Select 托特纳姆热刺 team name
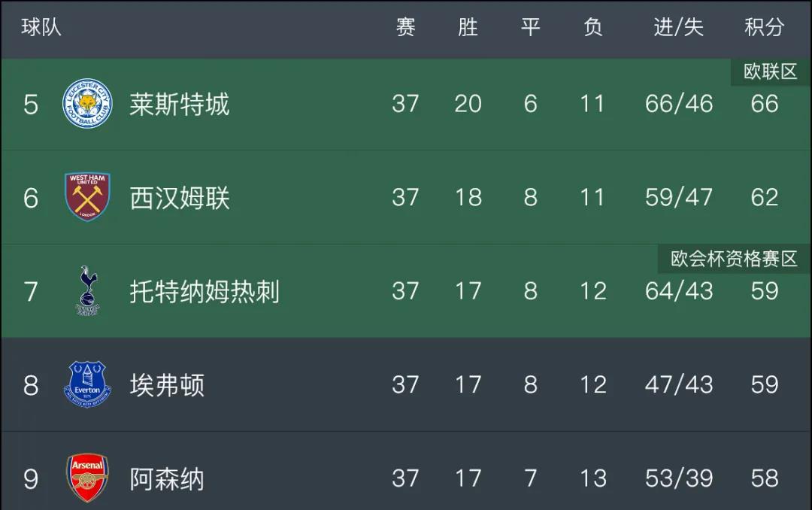The image size is (812, 510). (205, 291)
